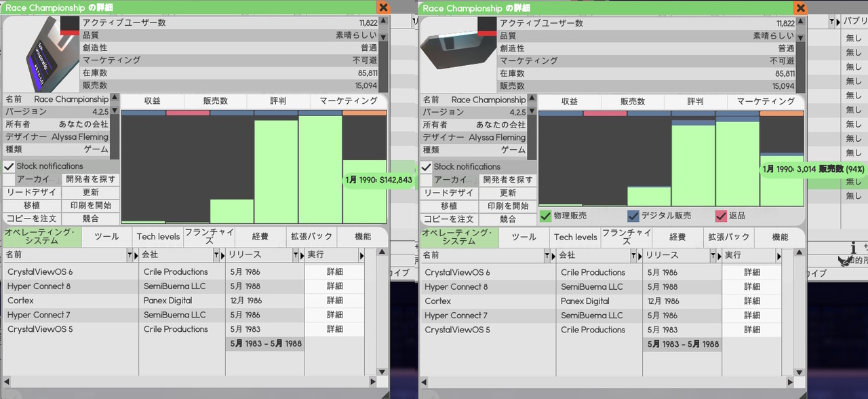Screen dimensions: 868x399
Task: Click 移植 button in right window
Action: [448, 206]
